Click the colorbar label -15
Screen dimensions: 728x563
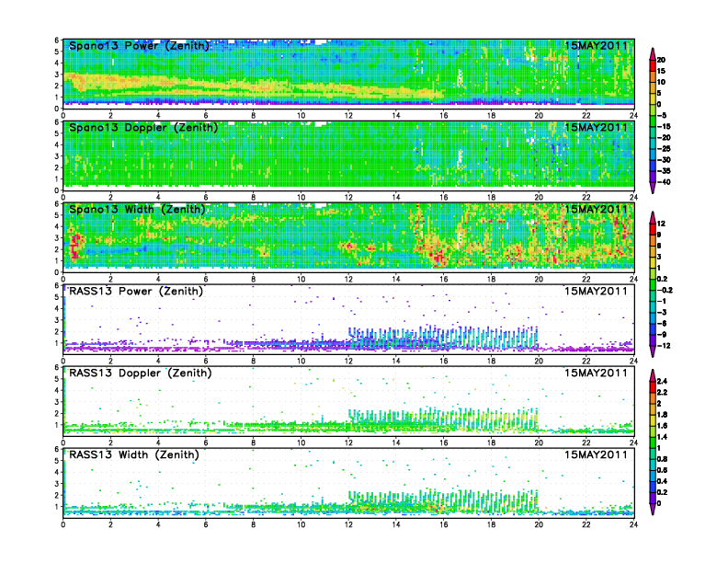tap(664, 127)
